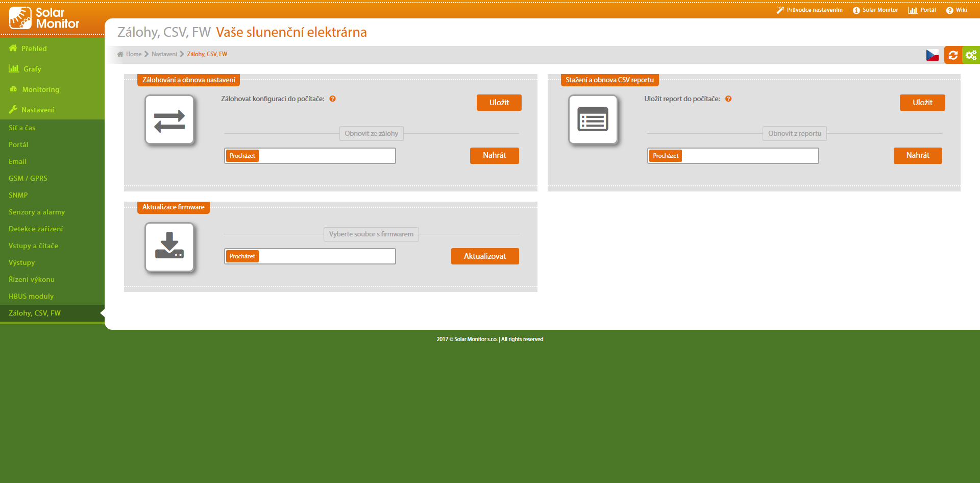
Task: Click the orange refresh icon
Action: click(952, 55)
